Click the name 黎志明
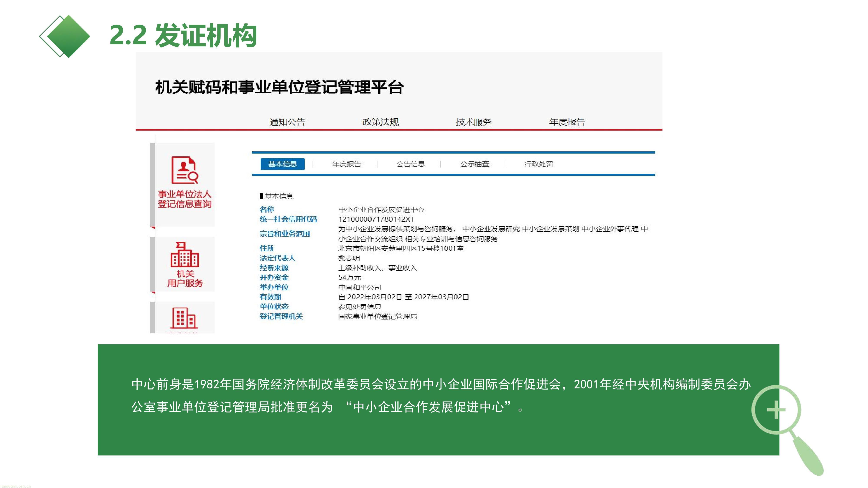 (x=349, y=258)
